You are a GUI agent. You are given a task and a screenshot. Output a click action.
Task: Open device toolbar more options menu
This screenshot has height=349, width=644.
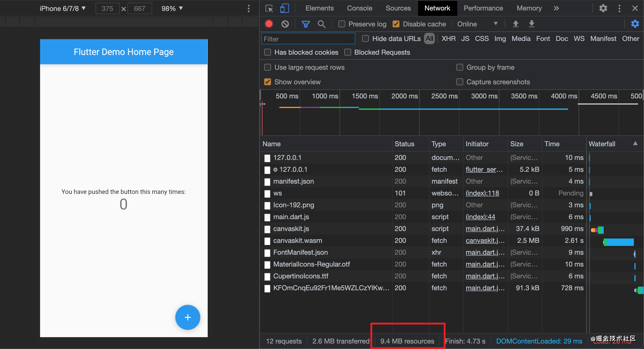248,8
